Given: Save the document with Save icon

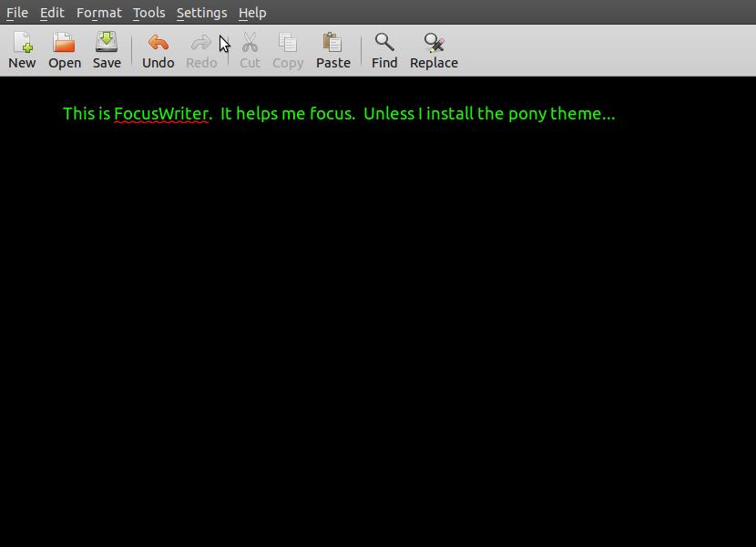Looking at the screenshot, I should point(107,42).
